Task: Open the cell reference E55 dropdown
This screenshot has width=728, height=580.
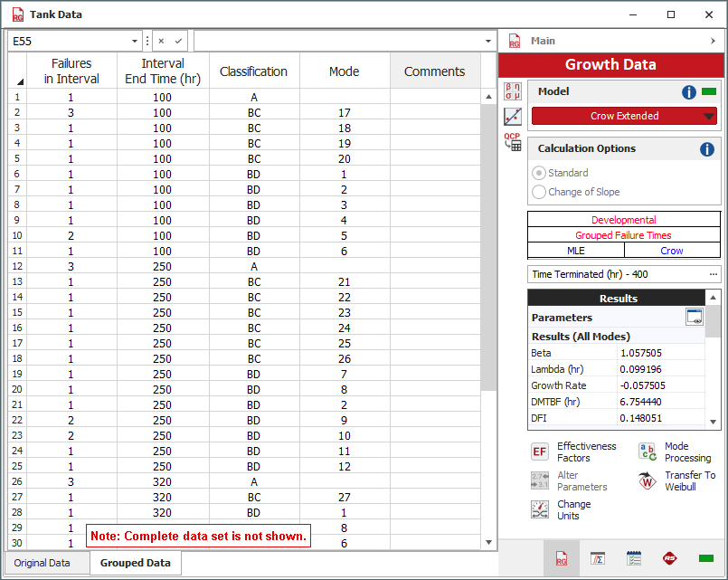Action: [x=135, y=42]
